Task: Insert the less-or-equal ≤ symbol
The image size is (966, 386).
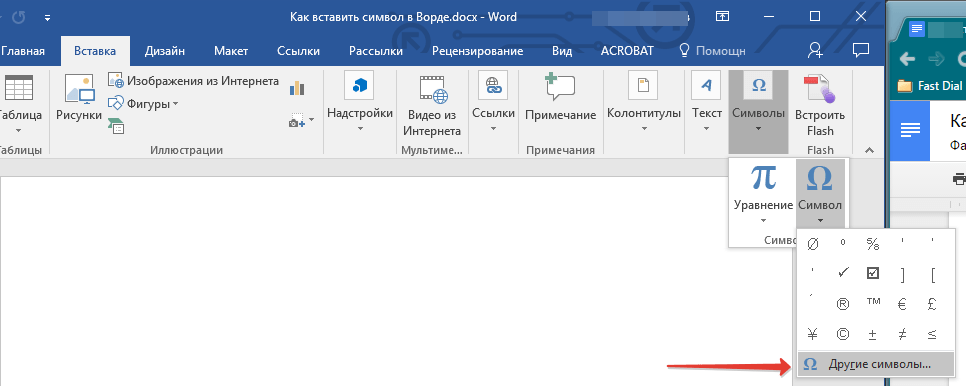Action: tap(933, 334)
